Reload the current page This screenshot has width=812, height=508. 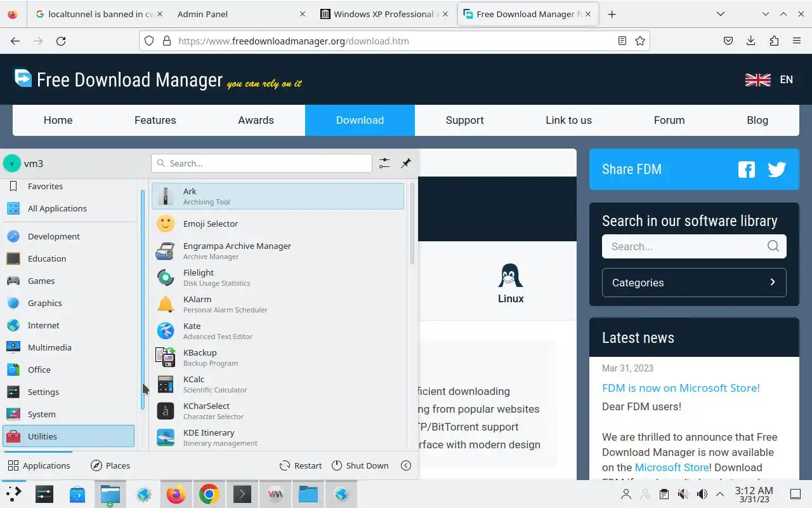61,41
